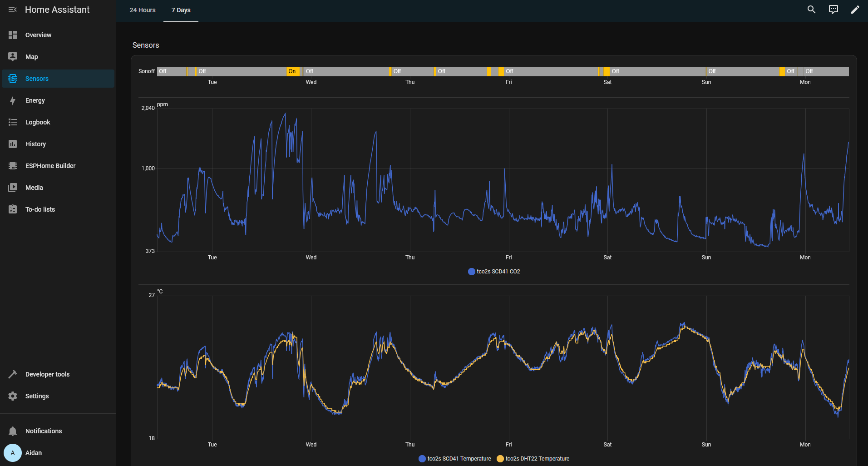Open the search magnifier icon
Viewport: 868px width, 466px height.
pyautogui.click(x=811, y=10)
